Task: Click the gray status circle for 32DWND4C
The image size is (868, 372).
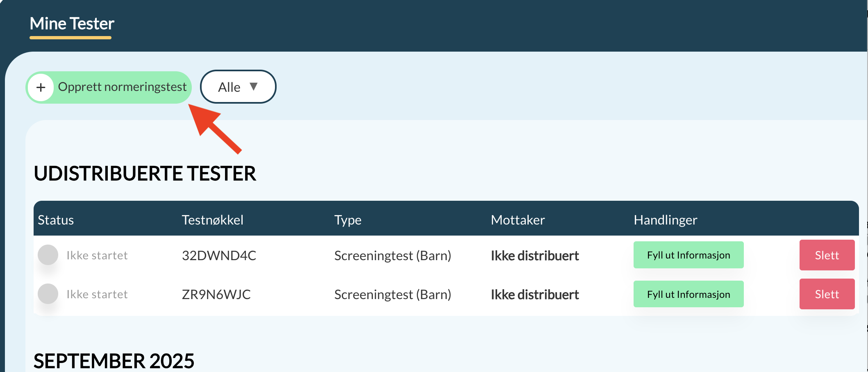Action: point(48,255)
